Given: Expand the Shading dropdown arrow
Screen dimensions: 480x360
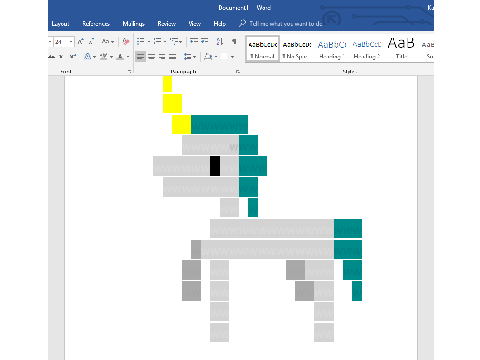Looking at the screenshot, I should coord(216,57).
